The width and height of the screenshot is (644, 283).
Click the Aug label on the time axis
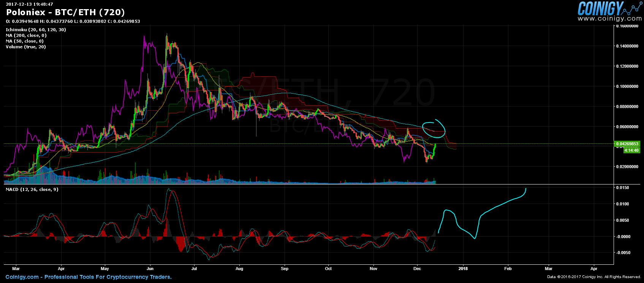point(239,269)
